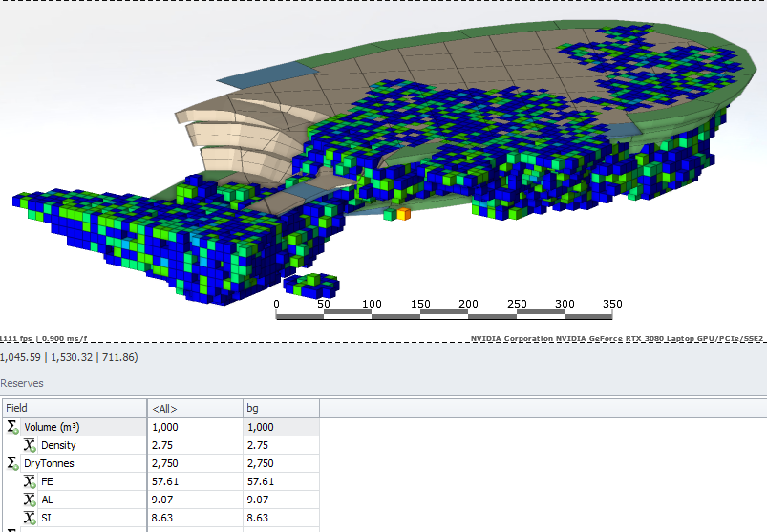Click FE 57.61 in bg column
This screenshot has height=532, width=767.
point(281,481)
